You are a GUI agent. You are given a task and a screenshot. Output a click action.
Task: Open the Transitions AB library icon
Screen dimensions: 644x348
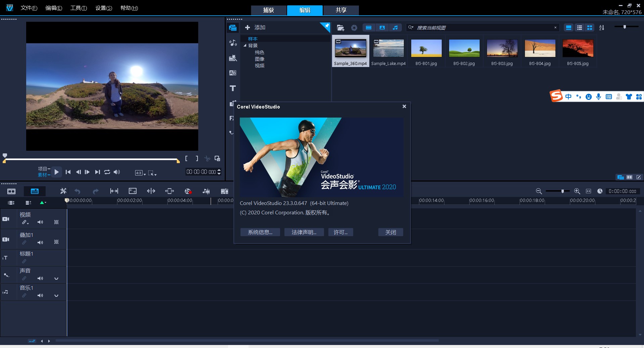click(x=233, y=73)
